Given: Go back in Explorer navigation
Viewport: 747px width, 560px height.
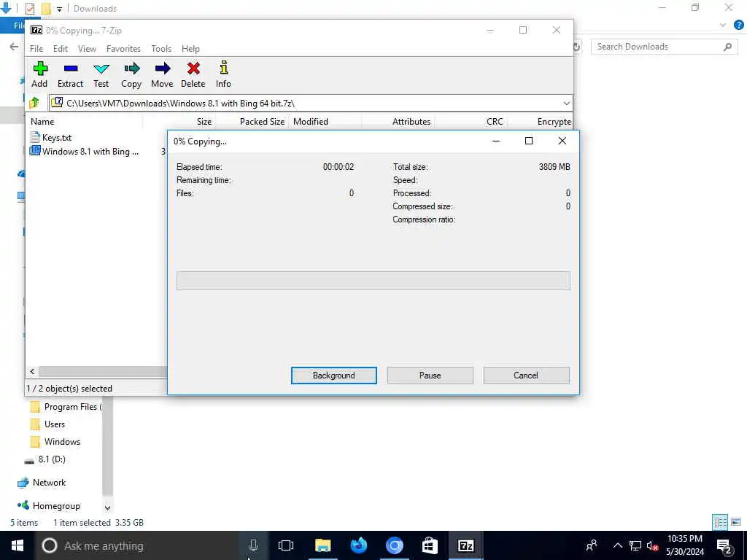Looking at the screenshot, I should [x=15, y=47].
